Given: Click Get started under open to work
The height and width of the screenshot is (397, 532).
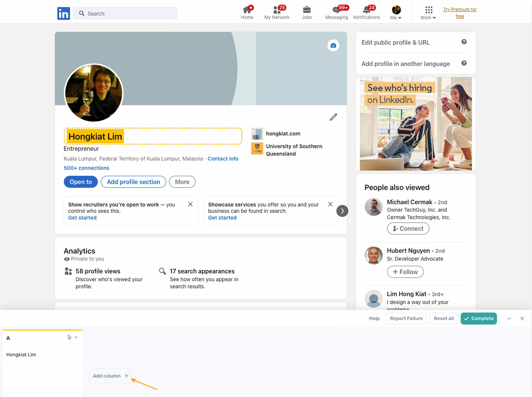Looking at the screenshot, I should coord(82,218).
